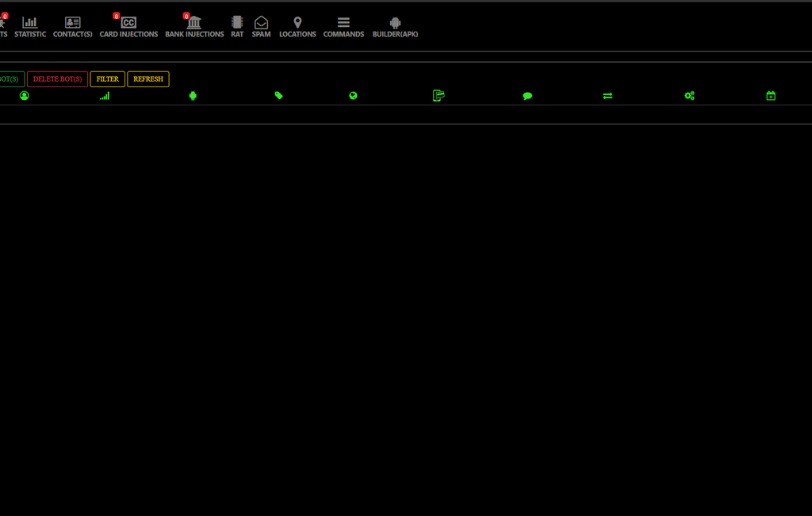Click the transfer arrows column icon
The image size is (812, 516).
[607, 95]
